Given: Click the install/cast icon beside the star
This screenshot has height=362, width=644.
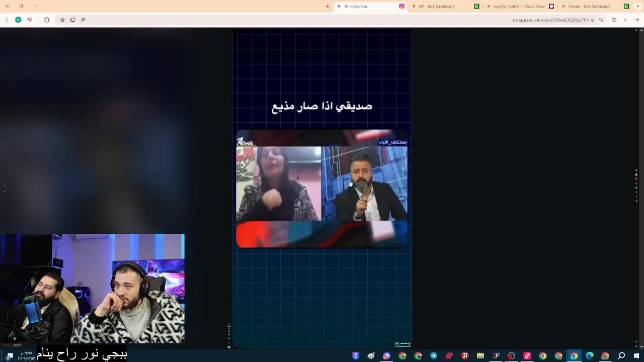Looking at the screenshot, I should pos(72,20).
